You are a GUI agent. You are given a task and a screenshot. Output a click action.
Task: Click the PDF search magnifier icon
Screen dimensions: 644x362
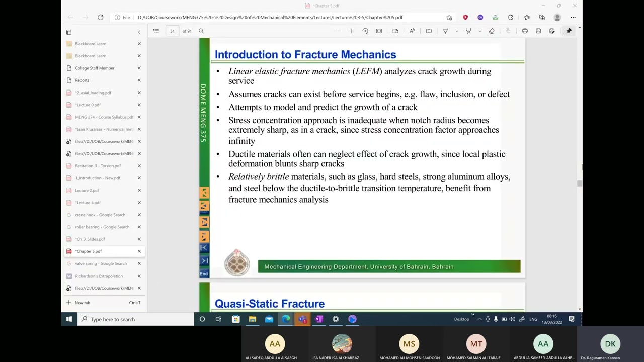[x=201, y=31]
